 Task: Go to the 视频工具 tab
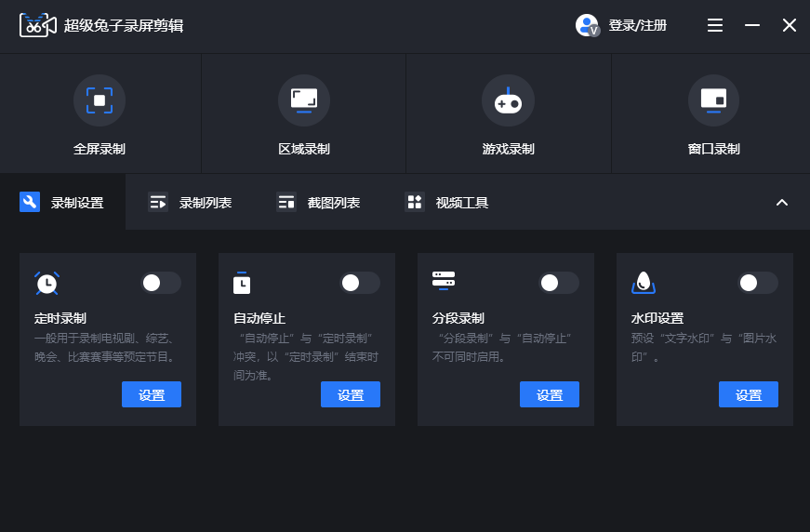(447, 203)
